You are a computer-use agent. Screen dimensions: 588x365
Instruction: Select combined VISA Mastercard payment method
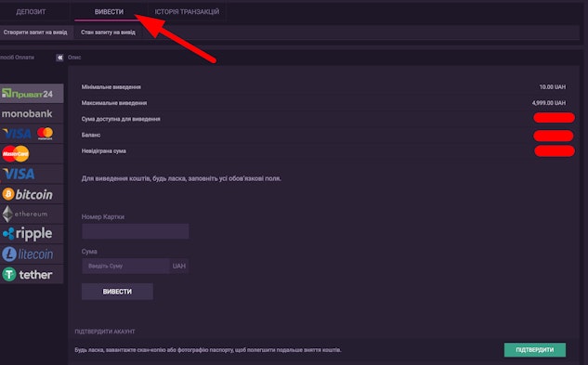tap(32, 134)
